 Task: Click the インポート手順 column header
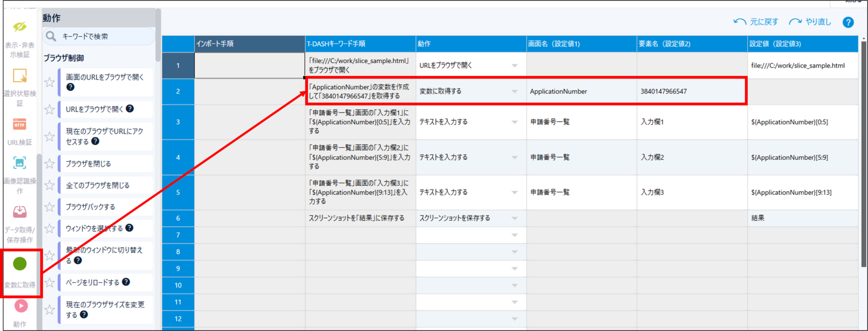(x=250, y=44)
